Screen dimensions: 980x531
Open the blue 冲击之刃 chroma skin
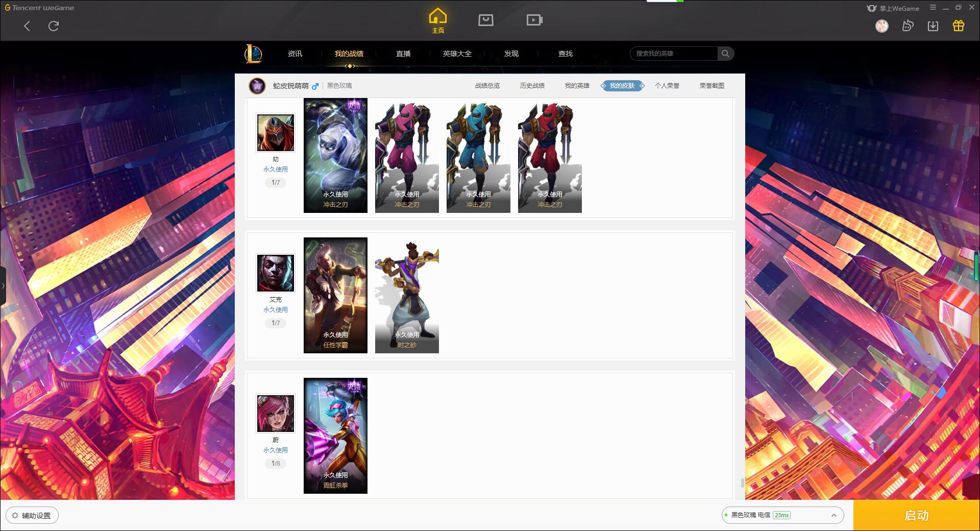[478, 155]
